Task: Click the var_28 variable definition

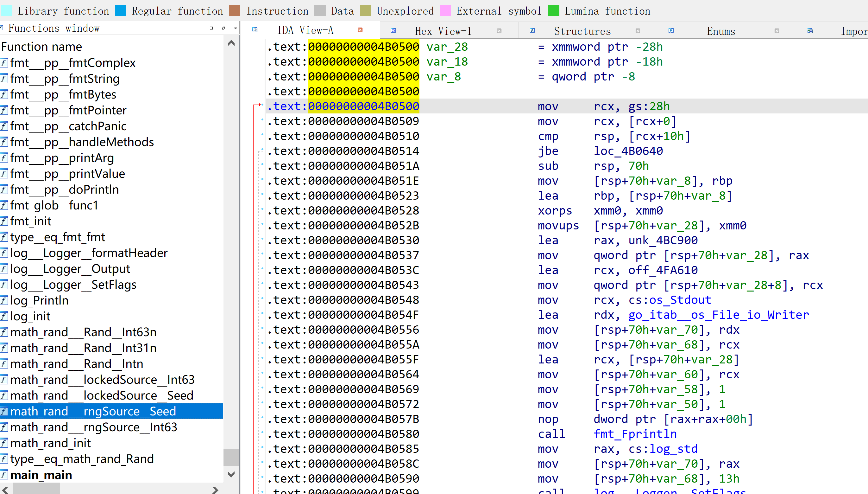Action: (447, 47)
